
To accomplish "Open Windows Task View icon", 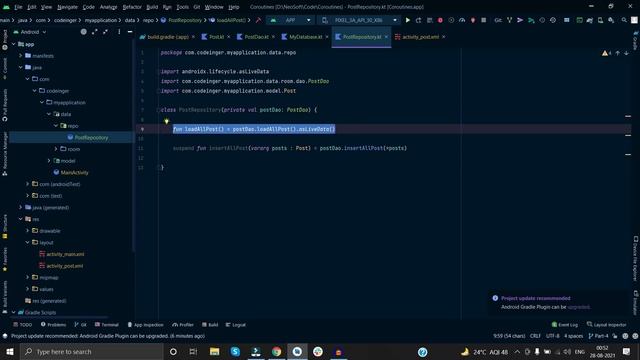I will tap(193, 351).
